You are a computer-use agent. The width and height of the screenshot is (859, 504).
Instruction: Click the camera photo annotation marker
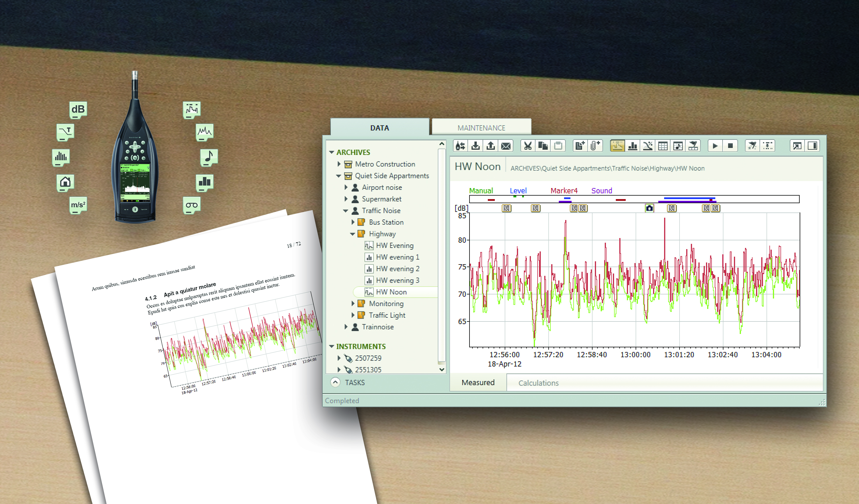(x=649, y=208)
